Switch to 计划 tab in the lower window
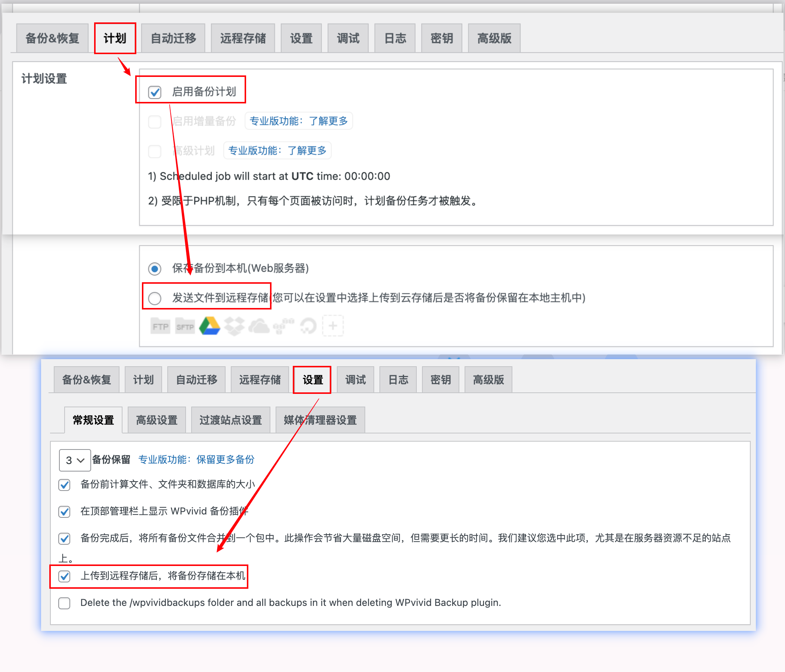Image resolution: width=785 pixels, height=672 pixels. (143, 380)
